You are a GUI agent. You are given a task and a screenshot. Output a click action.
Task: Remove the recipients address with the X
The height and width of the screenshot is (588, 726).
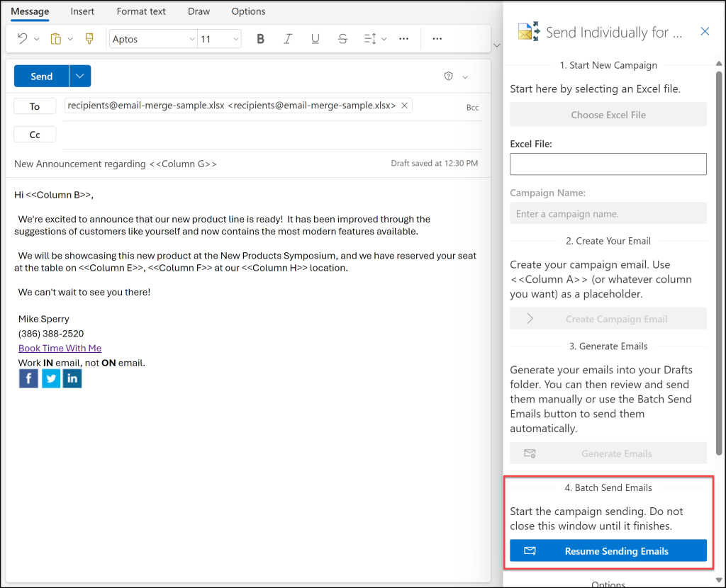point(404,106)
